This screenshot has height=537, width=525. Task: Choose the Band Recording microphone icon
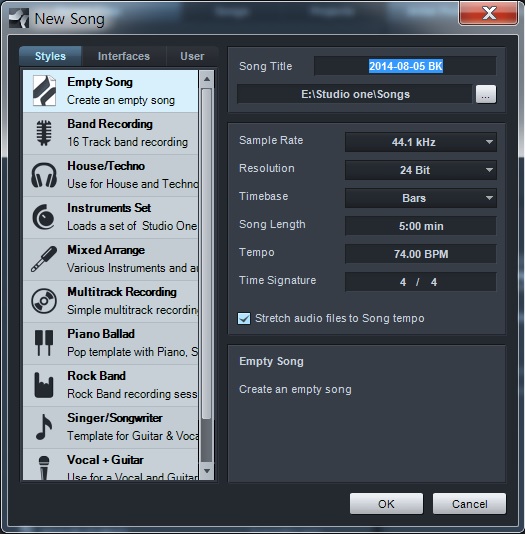(44, 133)
